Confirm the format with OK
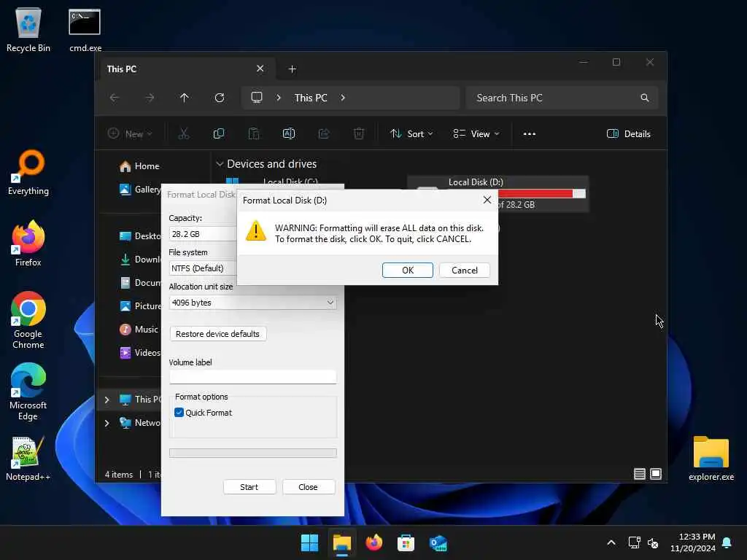 tap(407, 270)
